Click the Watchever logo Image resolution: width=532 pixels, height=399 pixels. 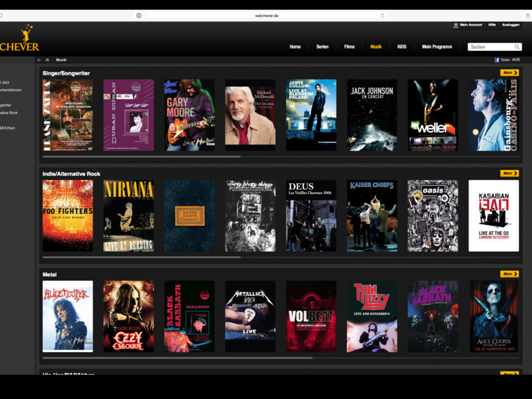coord(19,38)
